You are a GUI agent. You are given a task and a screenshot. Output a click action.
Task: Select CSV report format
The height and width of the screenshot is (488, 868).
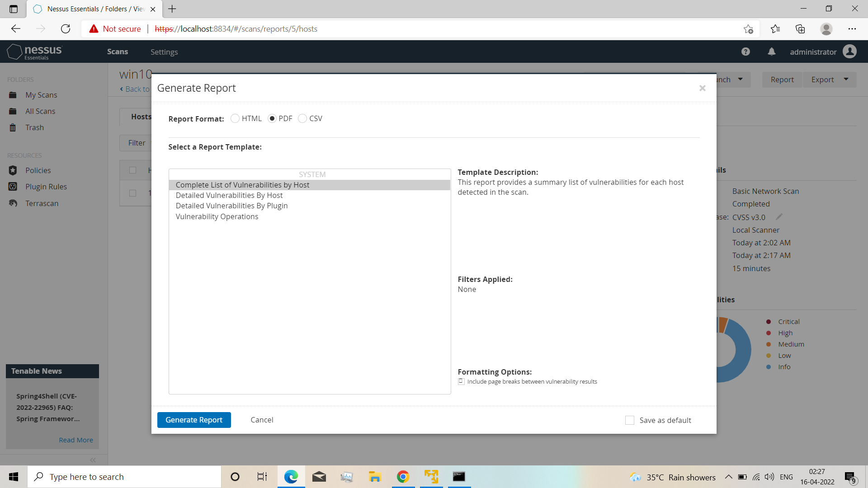pos(302,118)
